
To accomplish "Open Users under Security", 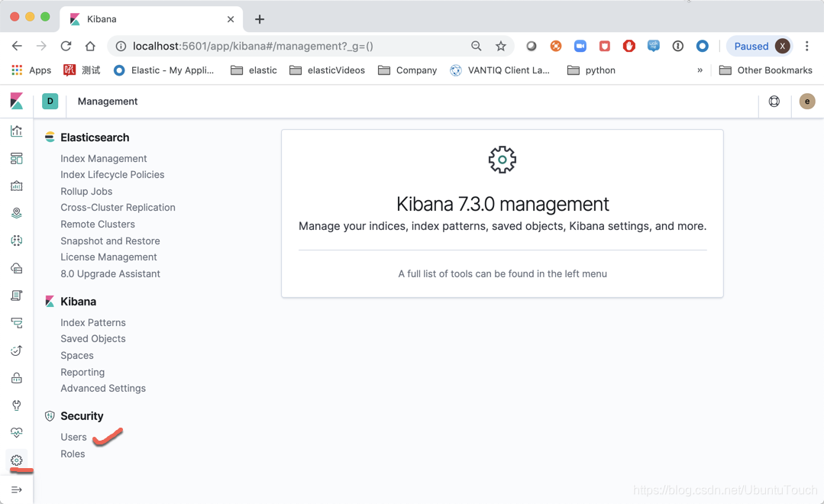I will click(x=73, y=437).
